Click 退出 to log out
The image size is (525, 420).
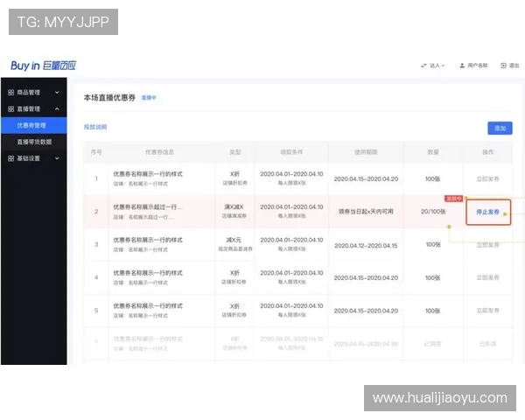click(514, 66)
